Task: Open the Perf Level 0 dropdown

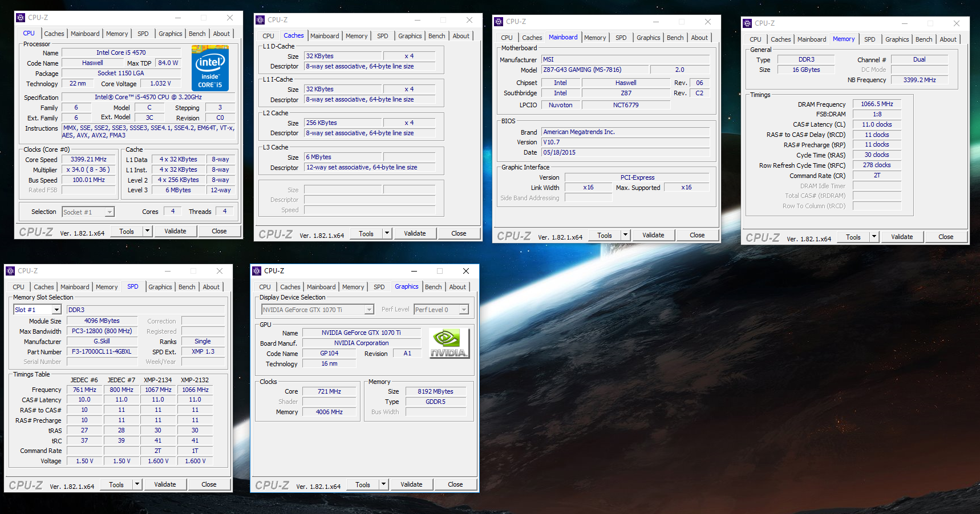Action: (x=464, y=310)
